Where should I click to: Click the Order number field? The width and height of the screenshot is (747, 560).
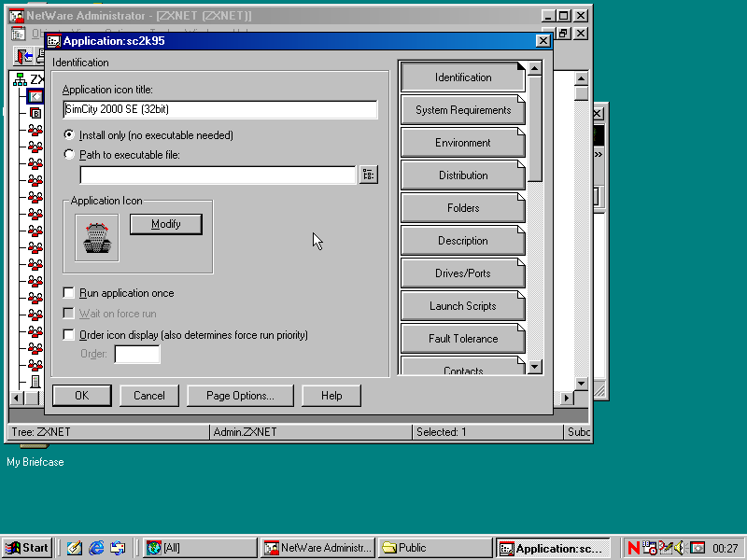pyautogui.click(x=137, y=355)
